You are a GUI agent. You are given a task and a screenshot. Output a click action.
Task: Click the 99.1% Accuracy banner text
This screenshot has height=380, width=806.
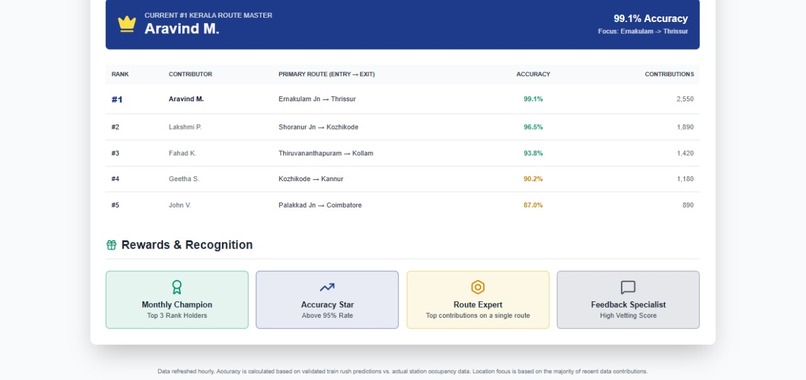point(650,19)
